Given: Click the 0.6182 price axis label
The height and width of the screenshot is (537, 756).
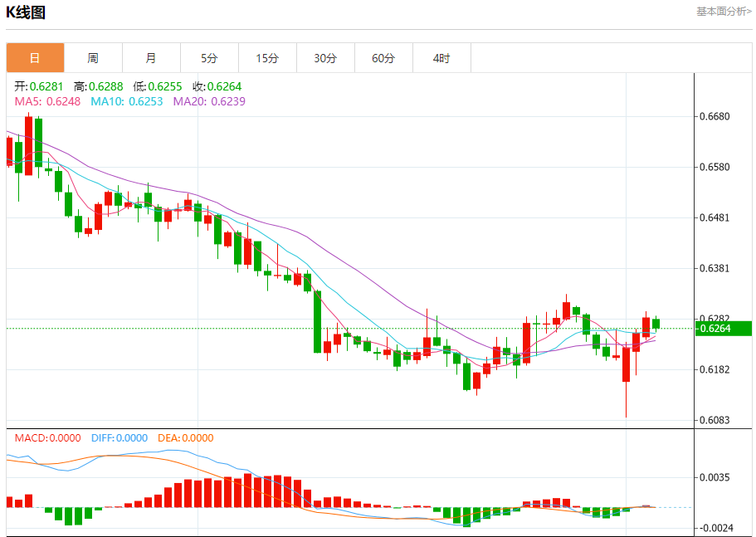Looking at the screenshot, I should tap(715, 369).
